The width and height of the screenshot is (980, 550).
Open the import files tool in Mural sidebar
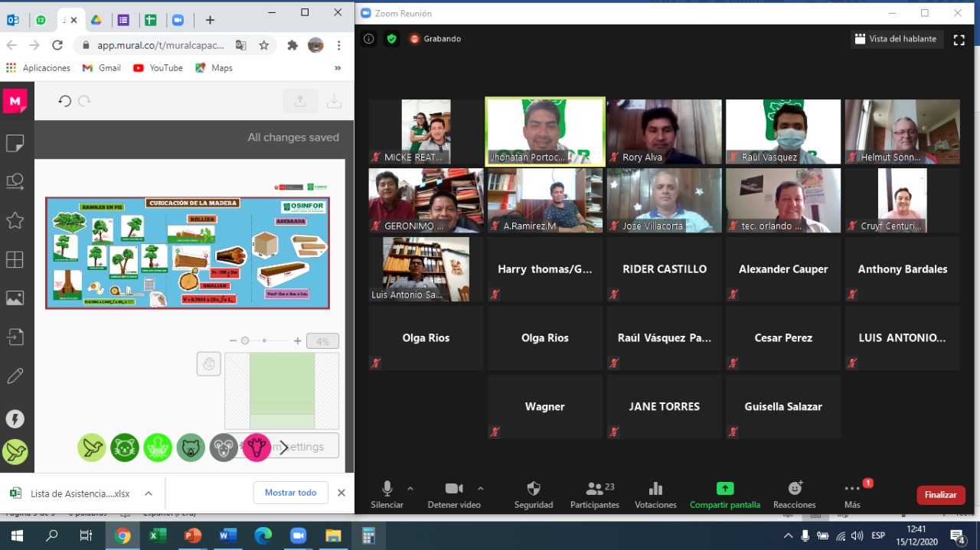pos(15,337)
